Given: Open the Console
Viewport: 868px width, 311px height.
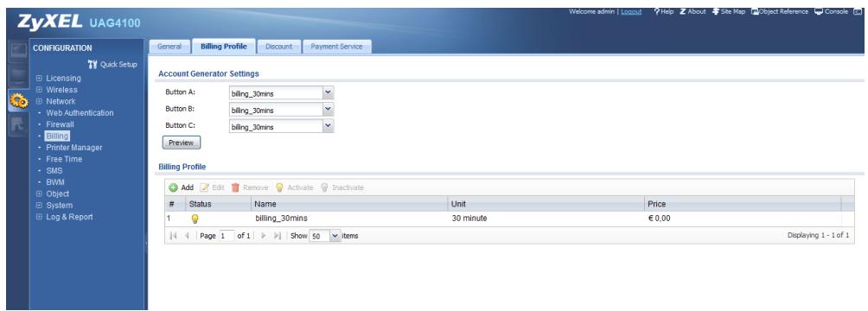Looking at the screenshot, I should (x=831, y=11).
